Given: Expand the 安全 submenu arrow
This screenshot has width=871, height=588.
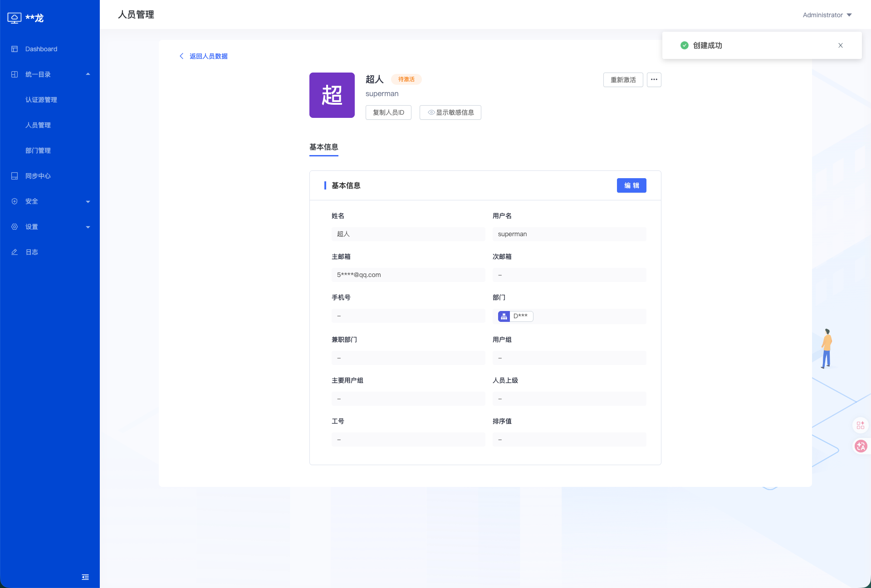Looking at the screenshot, I should [x=88, y=201].
